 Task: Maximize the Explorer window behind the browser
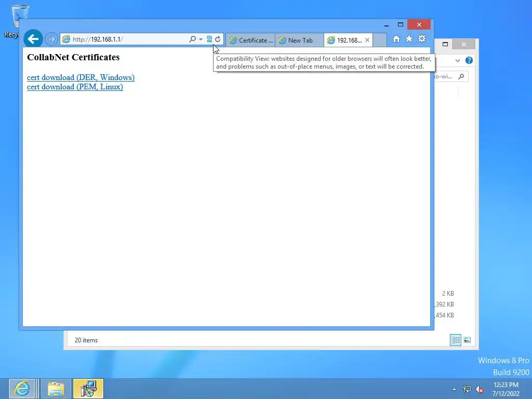[445, 44]
